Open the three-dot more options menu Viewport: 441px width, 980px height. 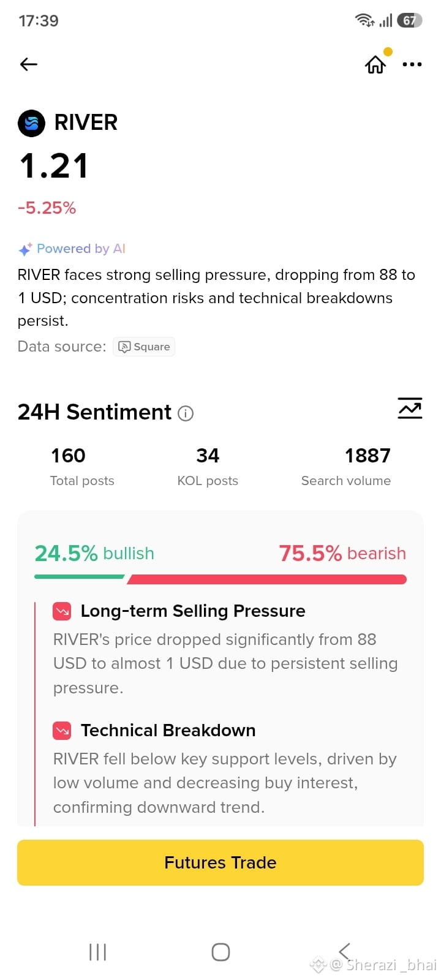coord(412,64)
